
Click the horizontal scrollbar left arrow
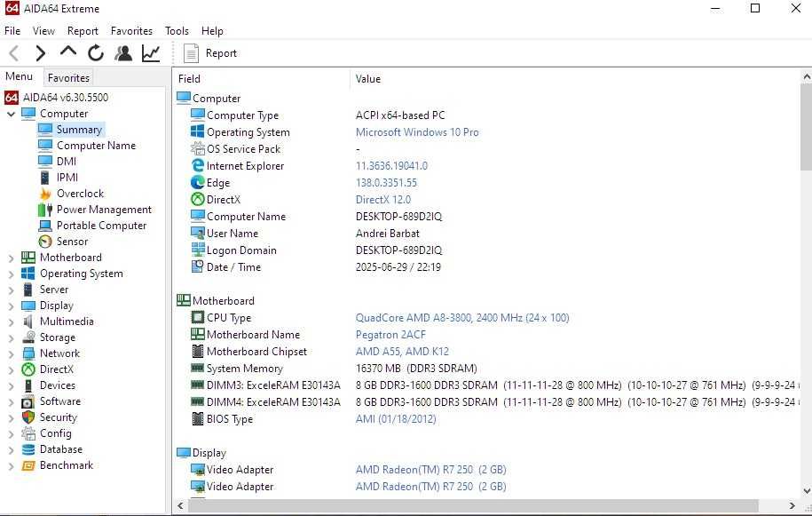pos(181,505)
